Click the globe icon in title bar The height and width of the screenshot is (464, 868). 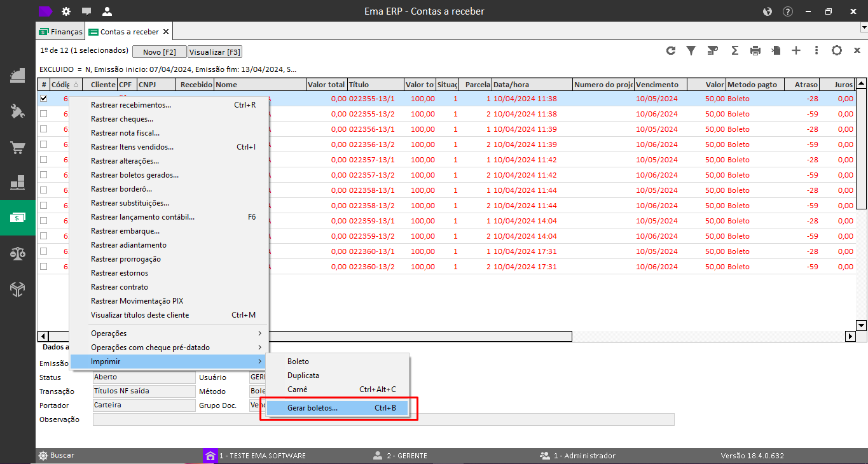point(768,11)
